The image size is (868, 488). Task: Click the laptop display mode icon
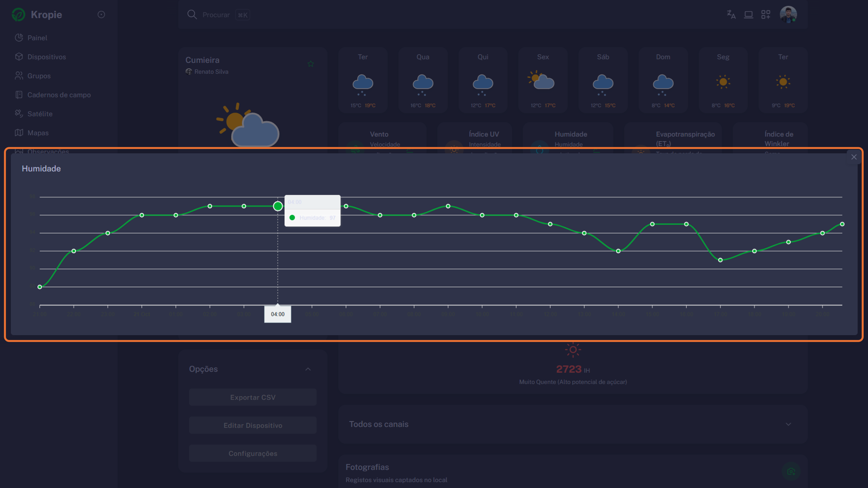[x=748, y=14]
